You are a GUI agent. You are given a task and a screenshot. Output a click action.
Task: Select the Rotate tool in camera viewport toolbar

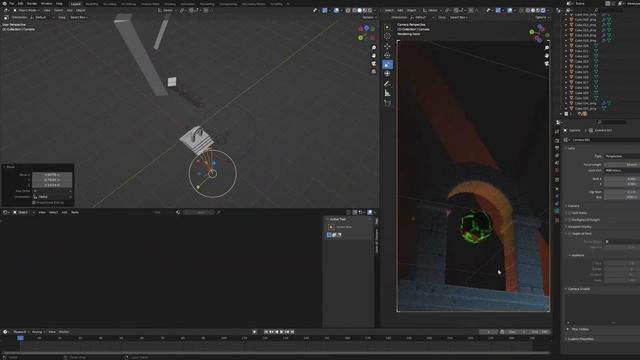pyautogui.click(x=387, y=55)
